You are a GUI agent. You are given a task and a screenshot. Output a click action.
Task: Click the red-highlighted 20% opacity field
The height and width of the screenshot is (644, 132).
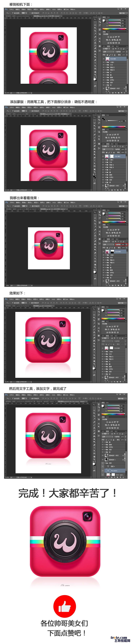click(x=123, y=245)
